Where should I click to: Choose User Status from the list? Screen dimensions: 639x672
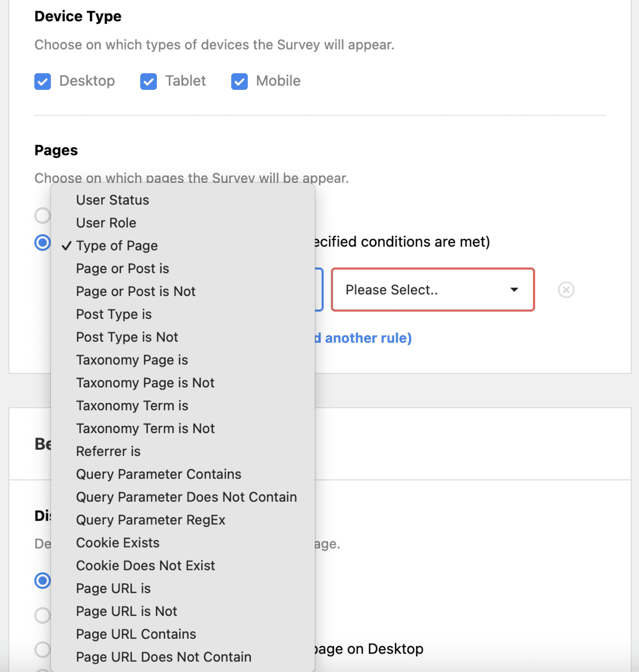coord(112,200)
